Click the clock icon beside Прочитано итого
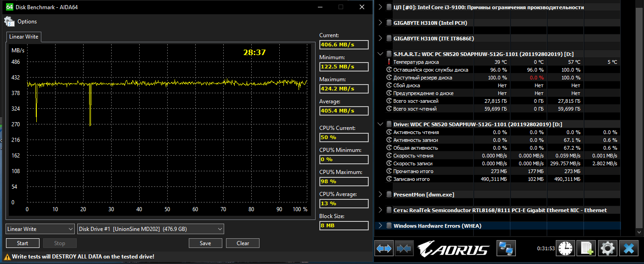Image resolution: width=644 pixels, height=264 pixels. point(389,171)
